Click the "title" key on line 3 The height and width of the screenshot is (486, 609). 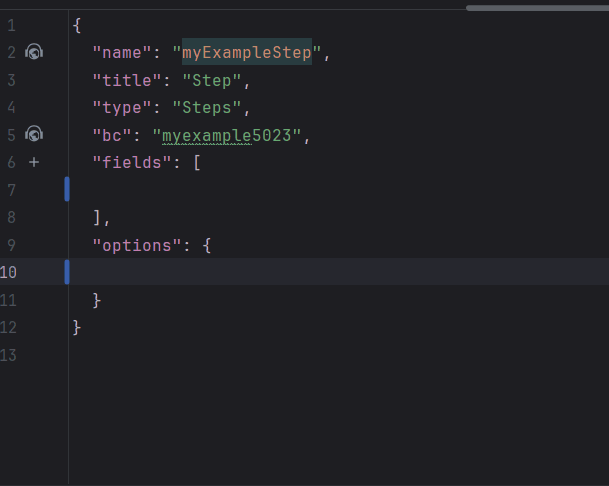tap(122, 80)
